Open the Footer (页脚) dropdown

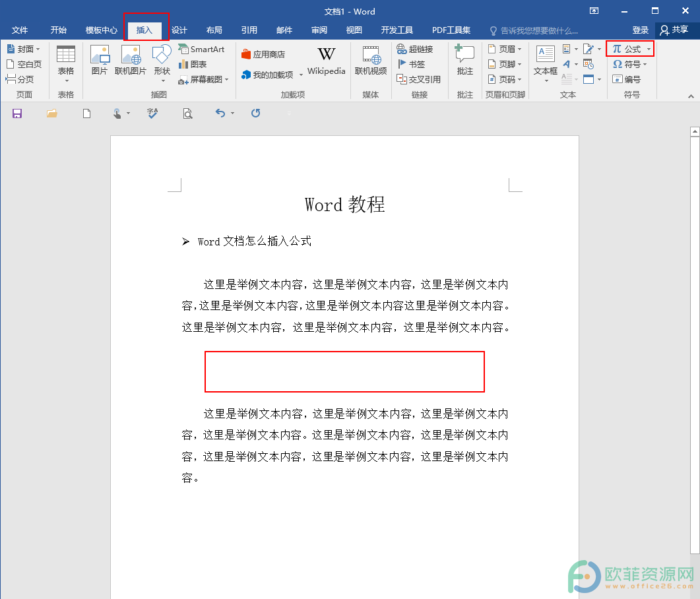coord(505,64)
